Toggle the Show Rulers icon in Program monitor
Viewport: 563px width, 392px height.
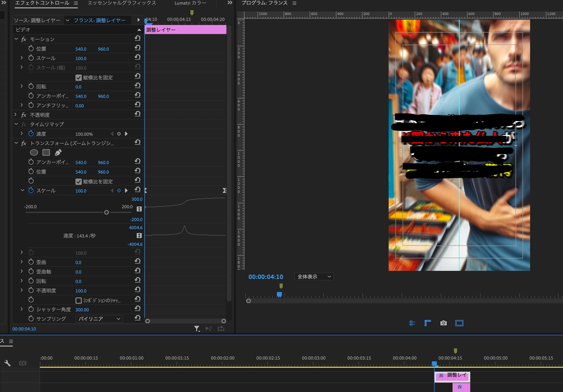tap(428, 323)
